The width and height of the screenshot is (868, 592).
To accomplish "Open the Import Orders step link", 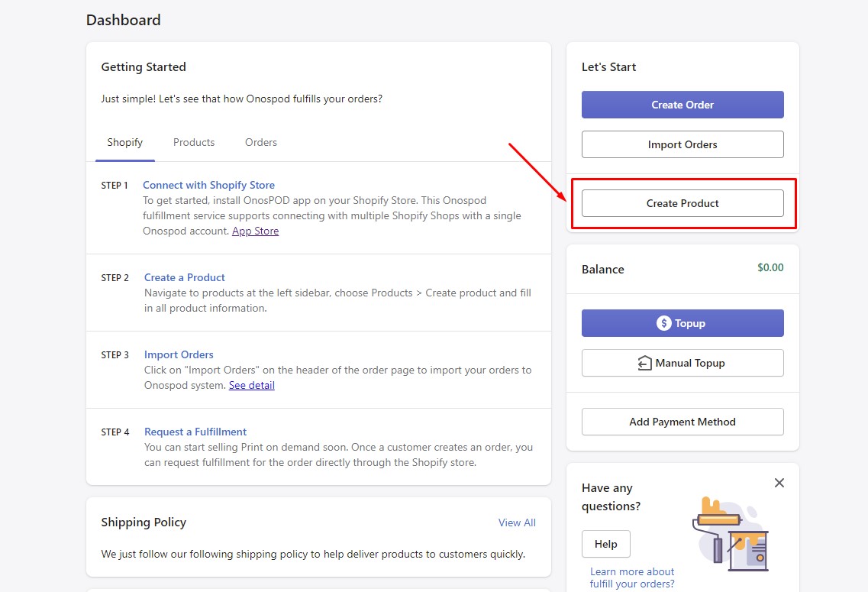I will coord(179,354).
